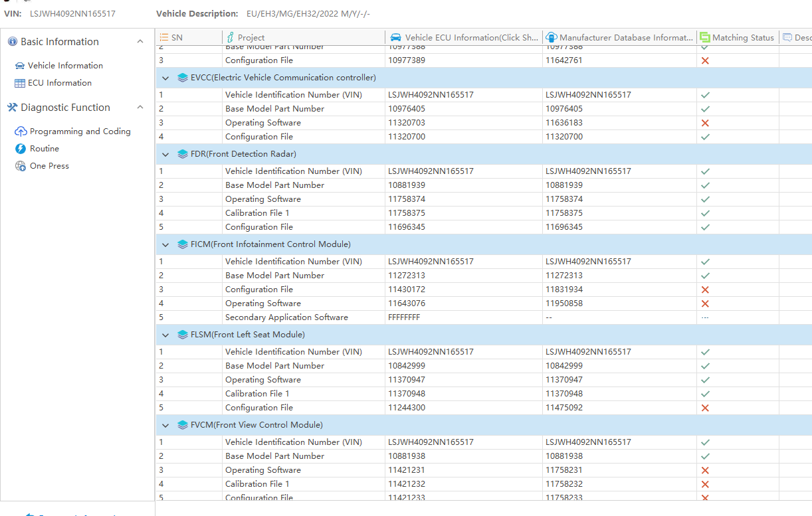Click the Routine lightning bolt icon
The width and height of the screenshot is (812, 516).
21,149
